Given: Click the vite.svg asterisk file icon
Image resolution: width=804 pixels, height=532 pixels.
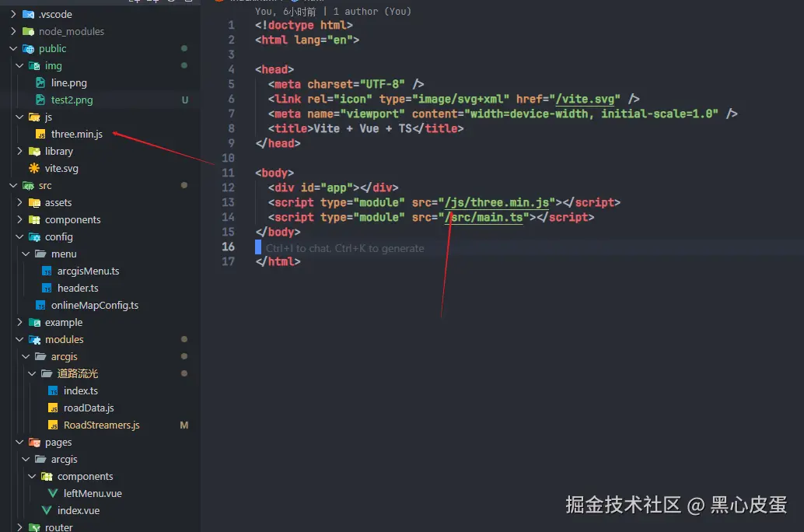Looking at the screenshot, I should pyautogui.click(x=34, y=168).
